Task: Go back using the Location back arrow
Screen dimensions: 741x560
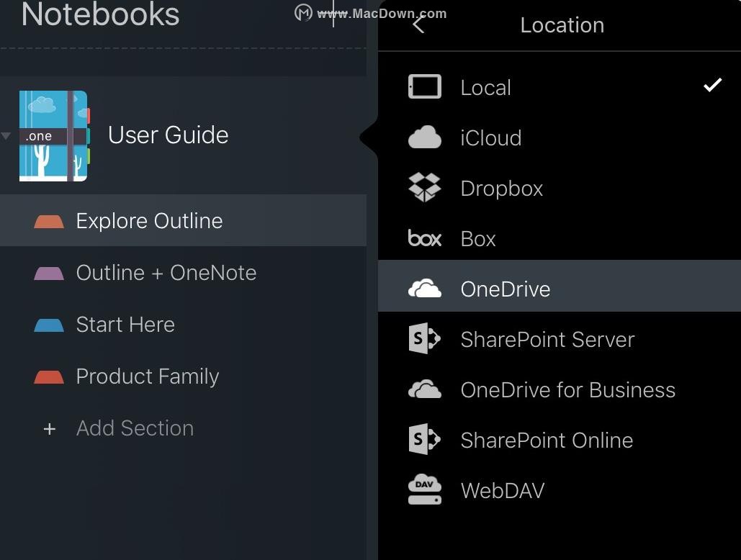Action: (x=418, y=25)
